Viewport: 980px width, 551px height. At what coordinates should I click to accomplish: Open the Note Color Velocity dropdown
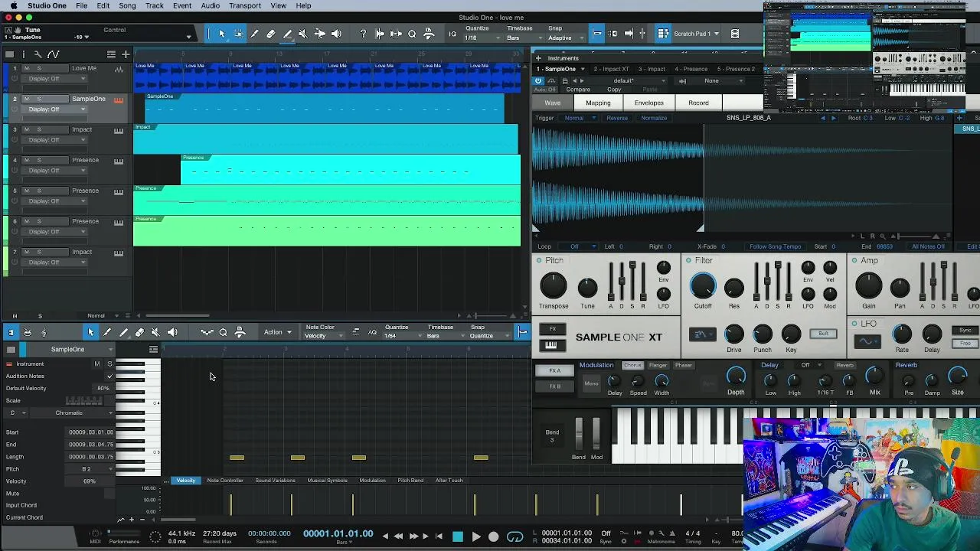(324, 336)
